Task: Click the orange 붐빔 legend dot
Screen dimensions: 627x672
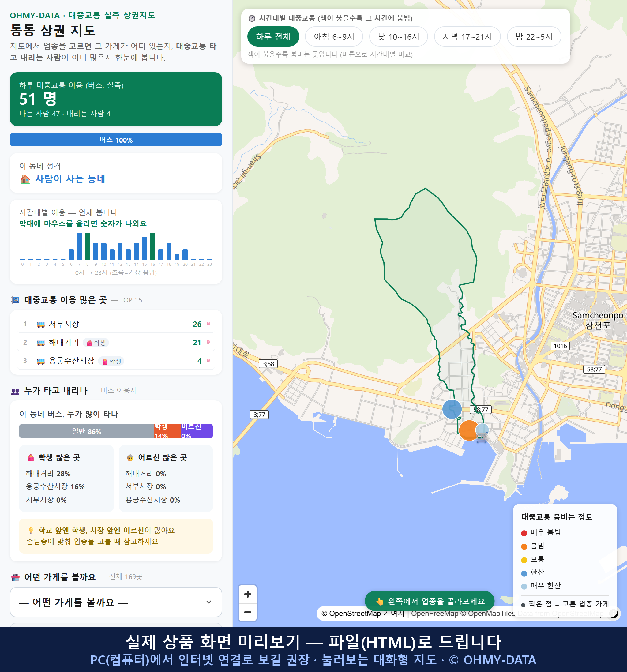Action: [x=524, y=546]
